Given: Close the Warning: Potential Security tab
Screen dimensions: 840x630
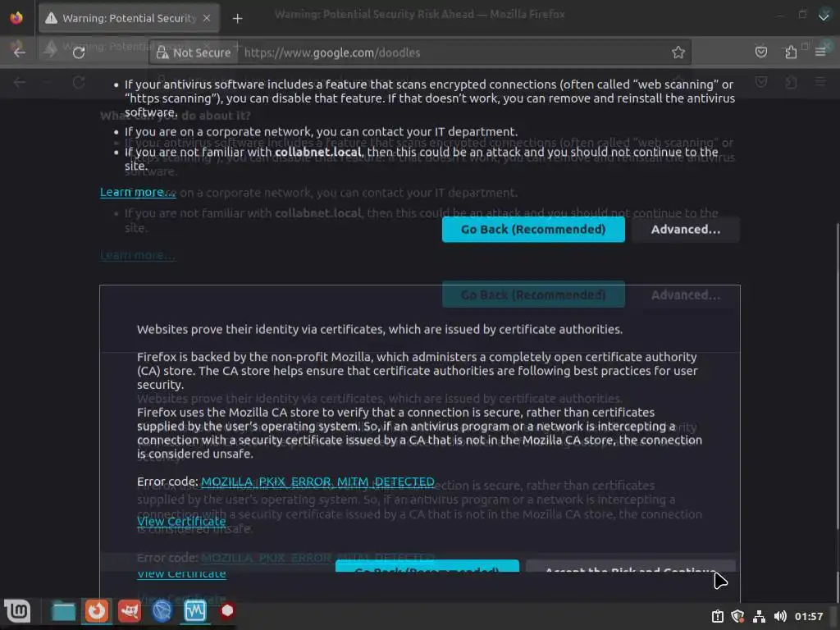Looking at the screenshot, I should [x=207, y=18].
